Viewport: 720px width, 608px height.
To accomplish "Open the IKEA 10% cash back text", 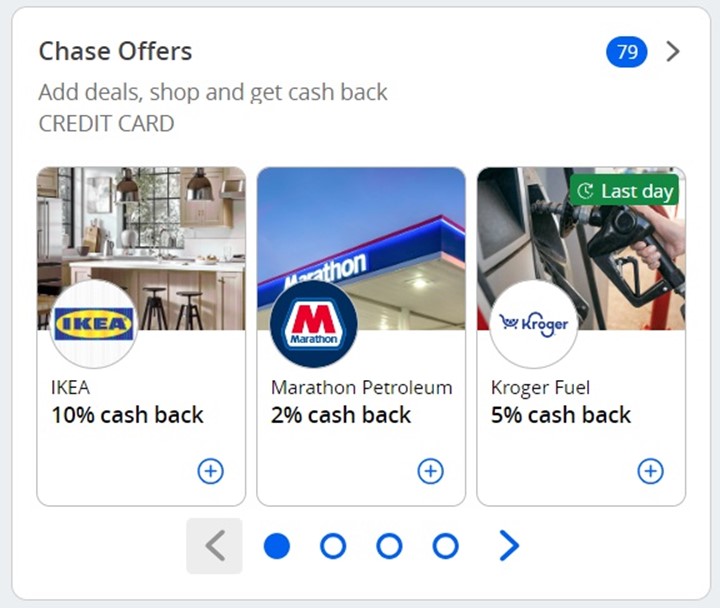I will coord(127,415).
